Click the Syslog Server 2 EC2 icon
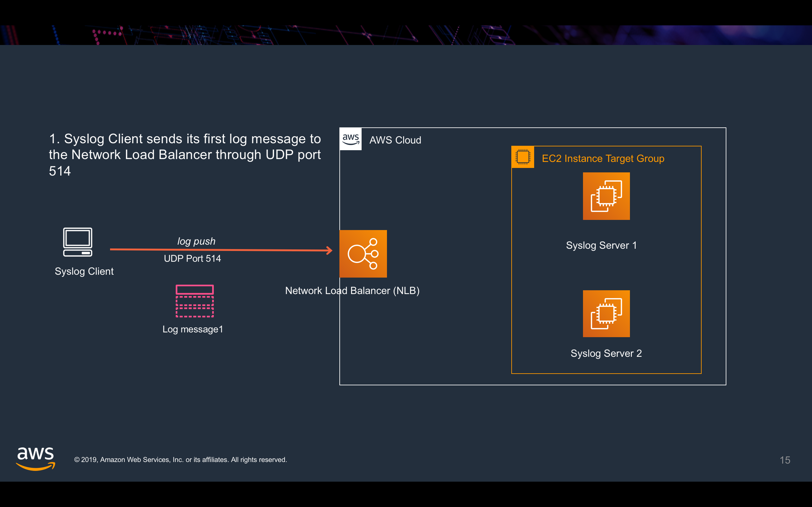This screenshot has height=507, width=812. [606, 313]
